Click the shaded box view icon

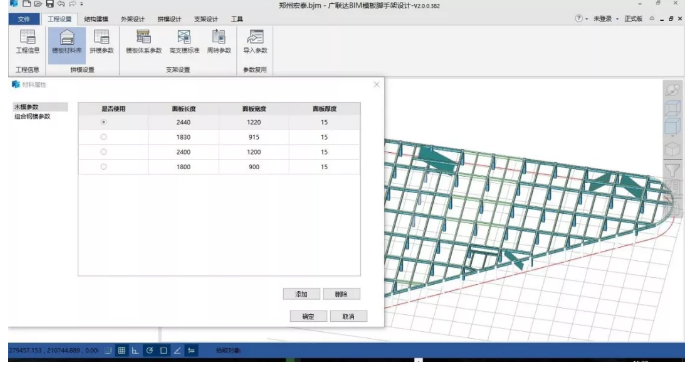click(x=672, y=127)
